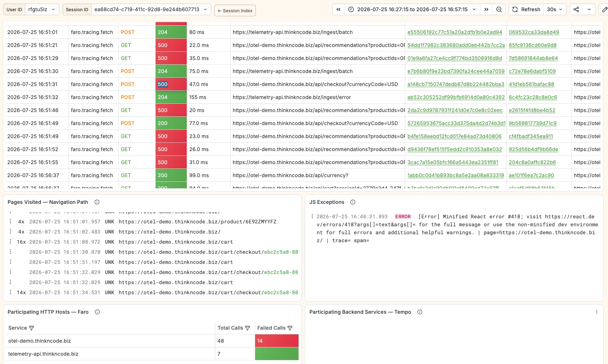608x364 pixels.
Task: Show info for Participating HTTP Hosts panel
Action: 97,312
